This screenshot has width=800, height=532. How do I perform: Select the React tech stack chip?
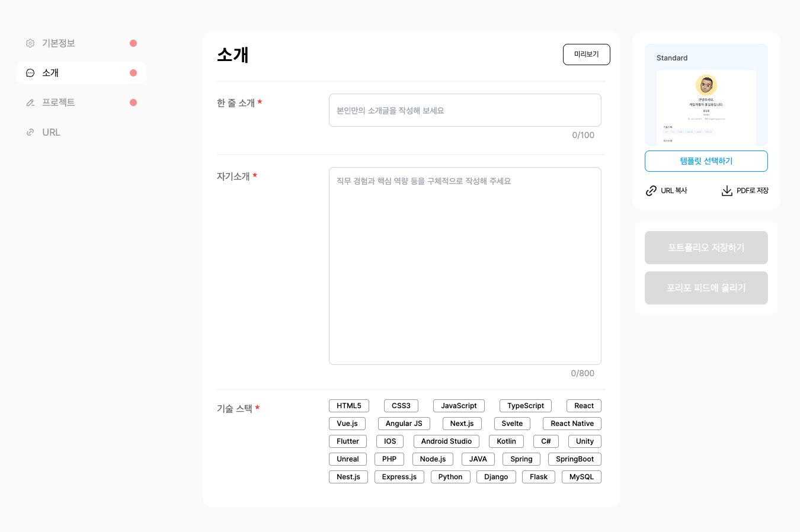(x=584, y=405)
